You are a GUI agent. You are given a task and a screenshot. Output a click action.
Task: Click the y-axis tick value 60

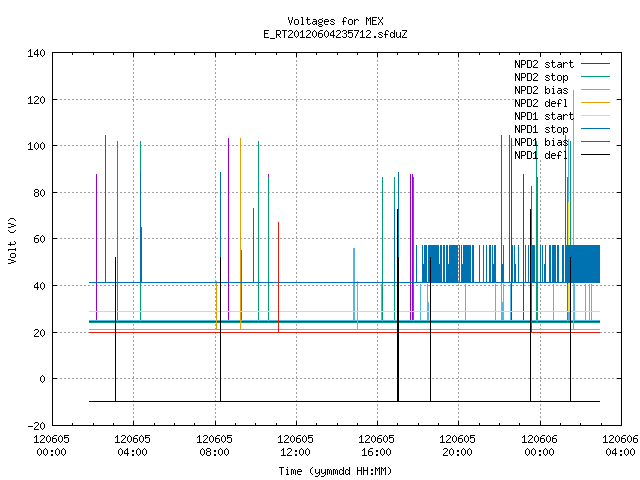39,239
